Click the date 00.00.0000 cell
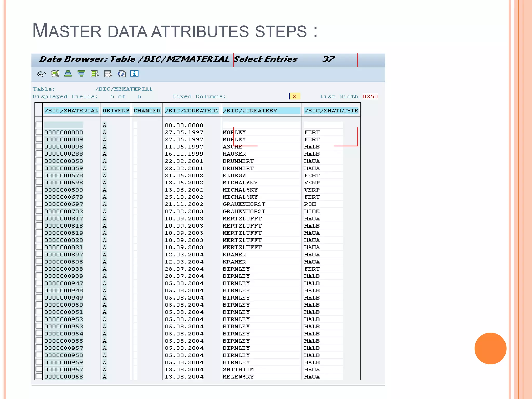The height and width of the screenshot is (399, 532). pos(184,125)
